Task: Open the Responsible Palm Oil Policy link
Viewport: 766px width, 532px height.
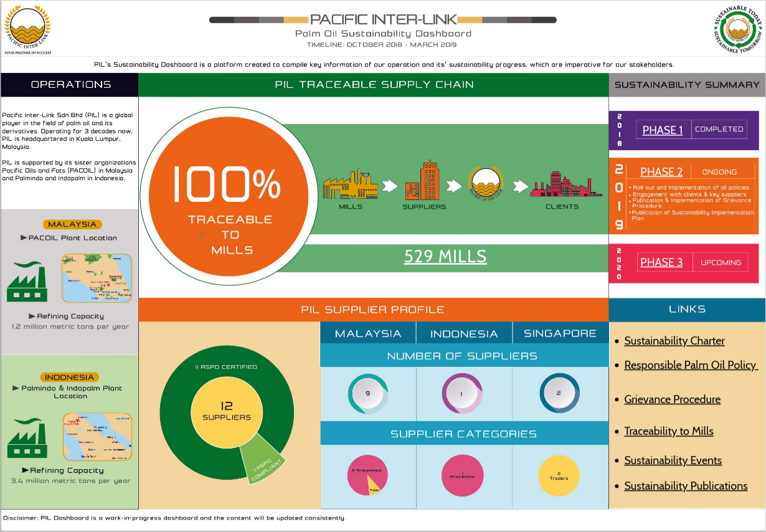Action: pyautogui.click(x=691, y=365)
